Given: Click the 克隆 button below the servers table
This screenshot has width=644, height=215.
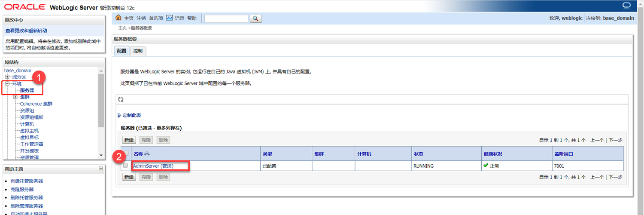Looking at the screenshot, I should point(146,177).
